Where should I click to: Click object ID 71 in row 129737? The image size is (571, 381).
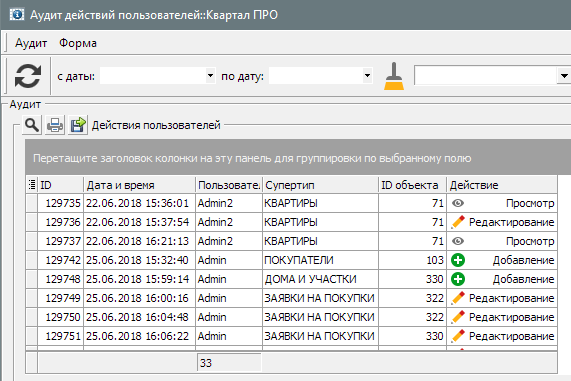[x=413, y=241]
